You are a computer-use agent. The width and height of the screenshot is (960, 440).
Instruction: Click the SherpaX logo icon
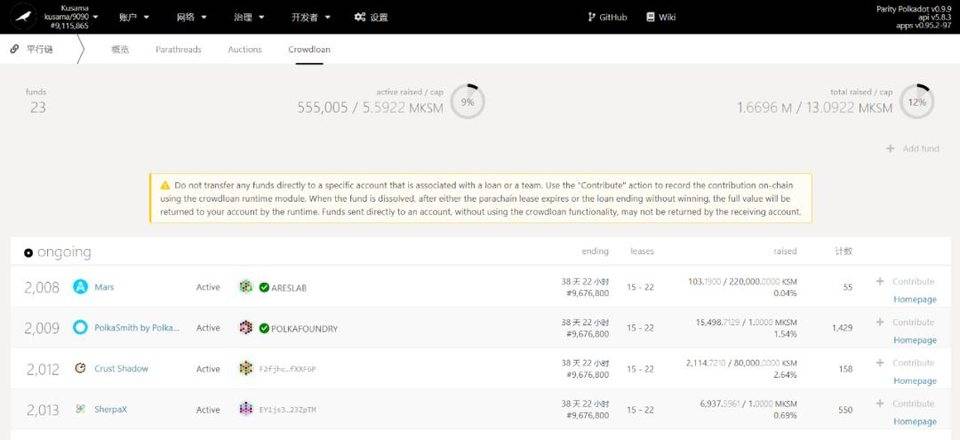[81, 409]
